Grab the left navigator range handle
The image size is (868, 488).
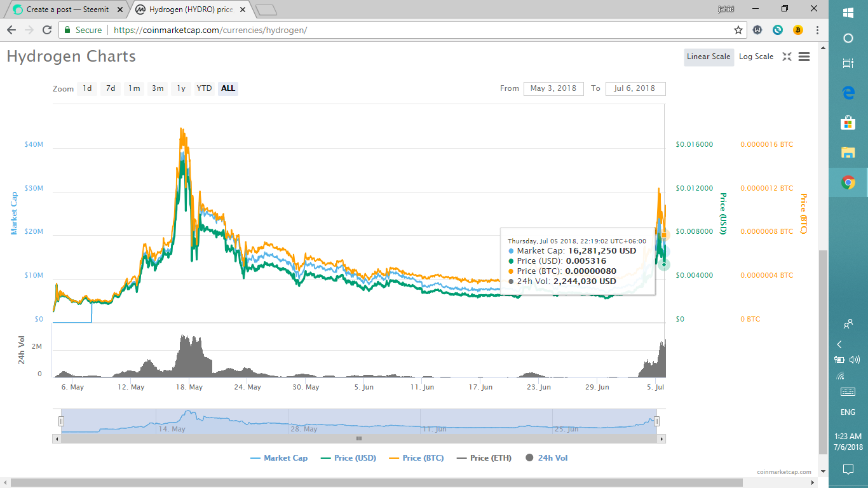pyautogui.click(x=61, y=421)
